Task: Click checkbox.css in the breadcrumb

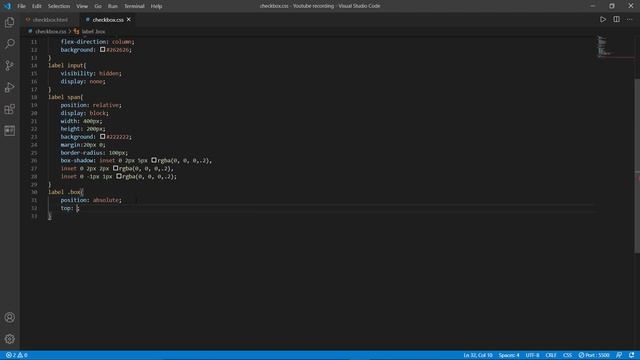Action: click(x=50, y=31)
